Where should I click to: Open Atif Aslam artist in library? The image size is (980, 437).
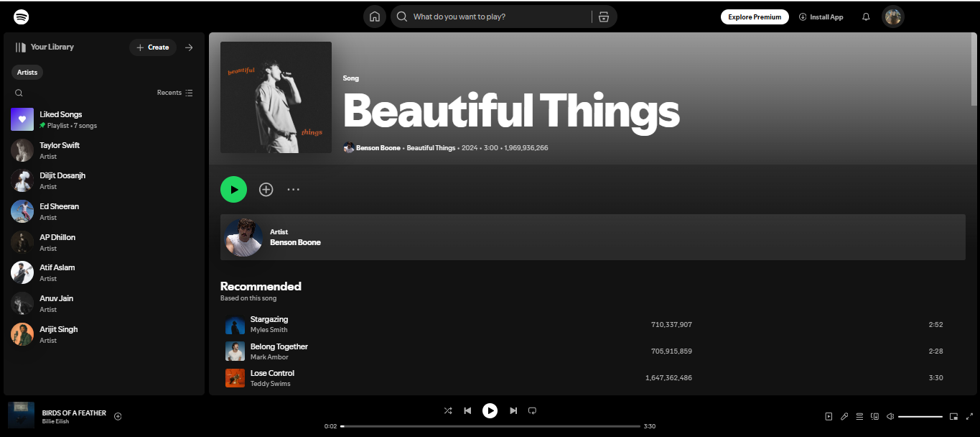click(104, 272)
